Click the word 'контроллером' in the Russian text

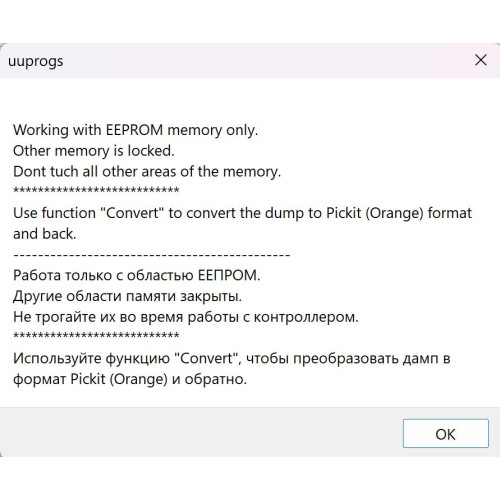click(306, 317)
